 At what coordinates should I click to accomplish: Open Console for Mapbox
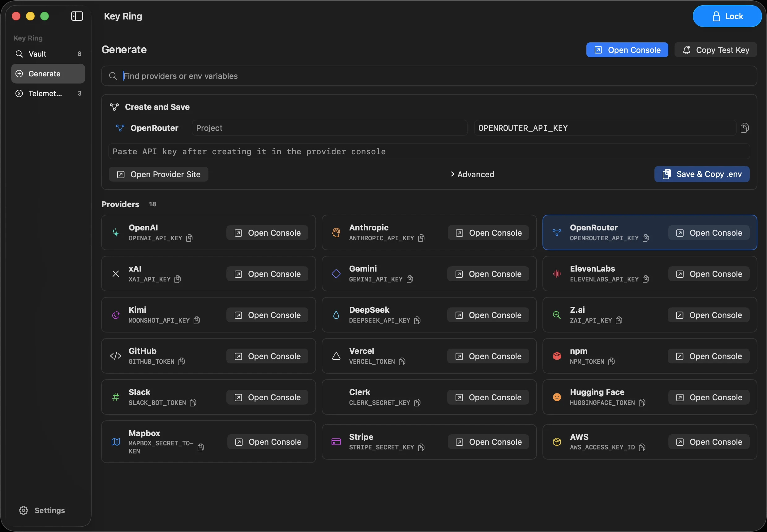pyautogui.click(x=268, y=442)
